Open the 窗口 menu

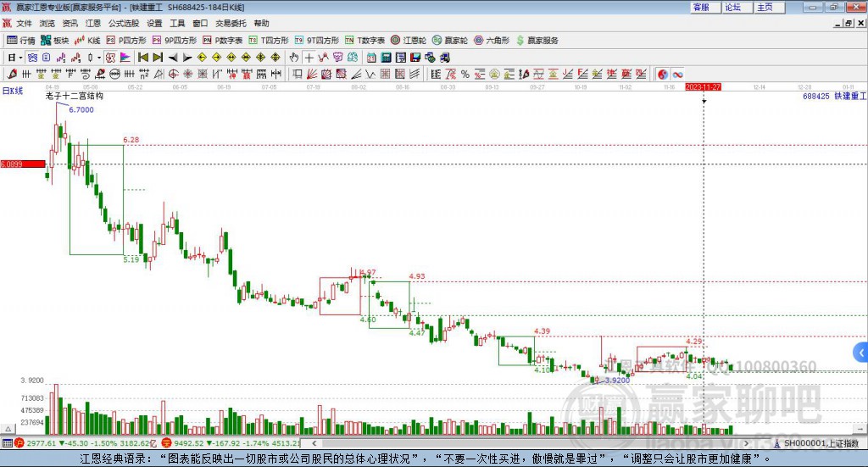(200, 23)
